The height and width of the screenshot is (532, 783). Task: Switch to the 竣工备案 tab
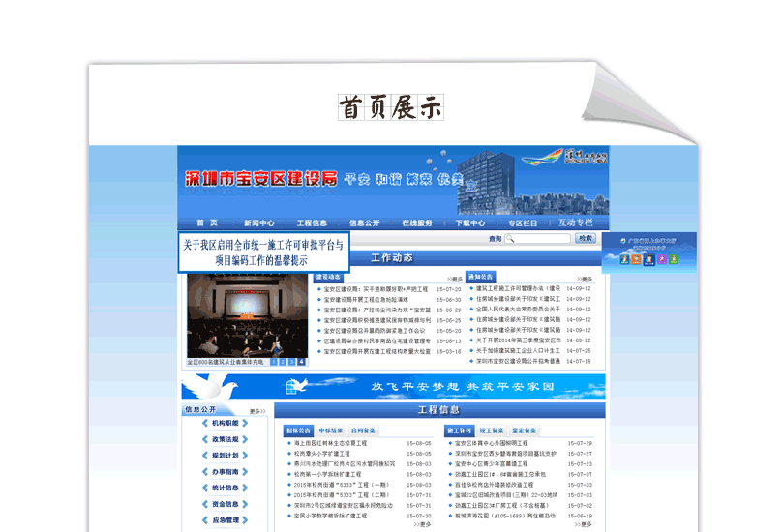point(492,430)
